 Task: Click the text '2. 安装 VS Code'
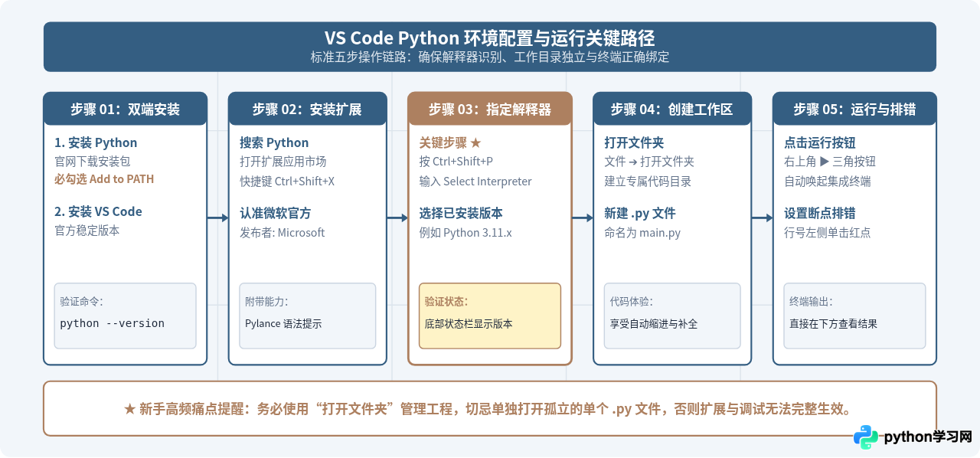[98, 212]
